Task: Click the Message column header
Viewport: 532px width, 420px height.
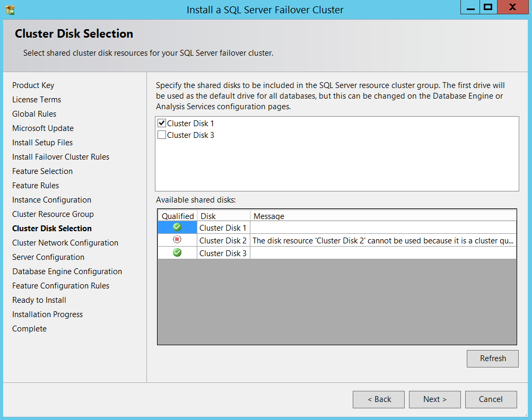Action: pyautogui.click(x=383, y=216)
